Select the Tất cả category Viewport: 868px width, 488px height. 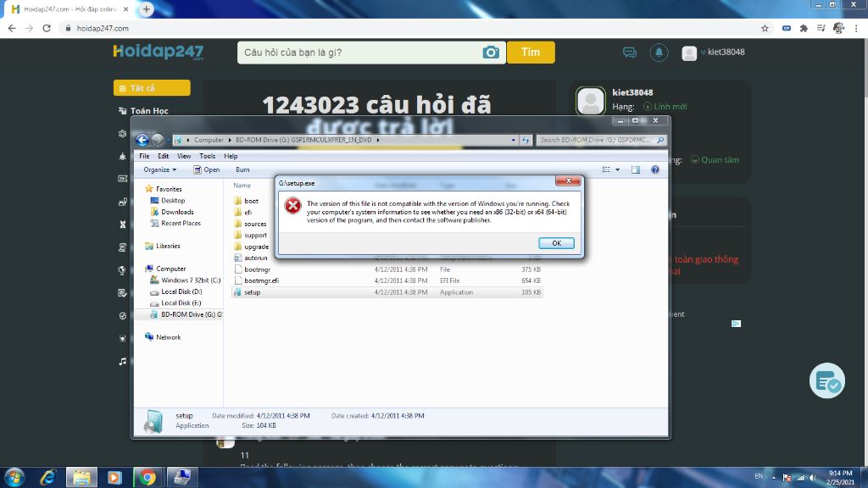[x=152, y=88]
